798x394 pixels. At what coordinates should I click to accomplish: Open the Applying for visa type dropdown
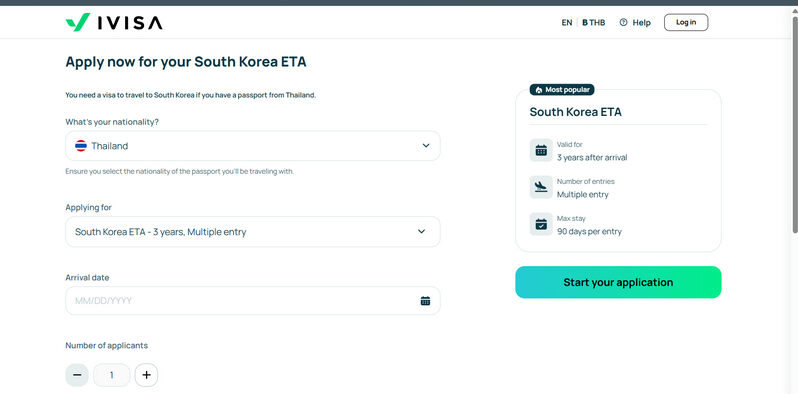coord(253,232)
